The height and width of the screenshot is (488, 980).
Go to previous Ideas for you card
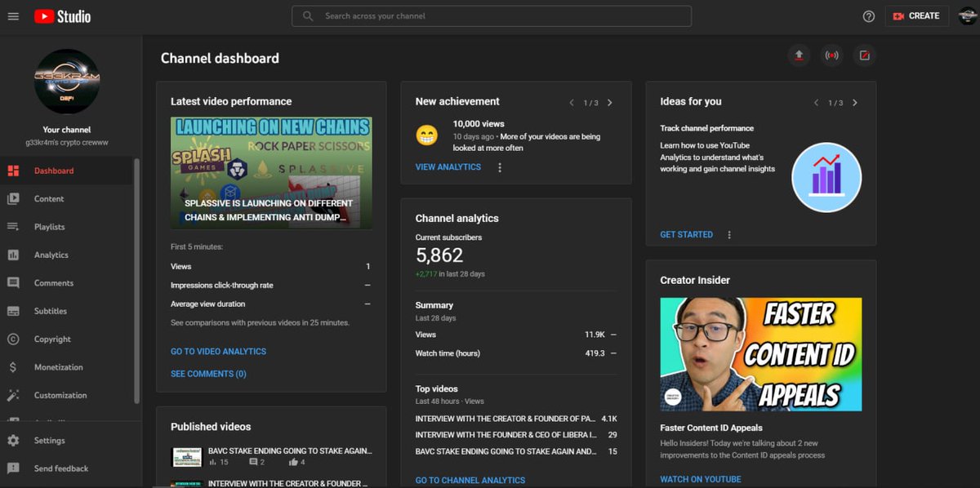click(x=817, y=103)
